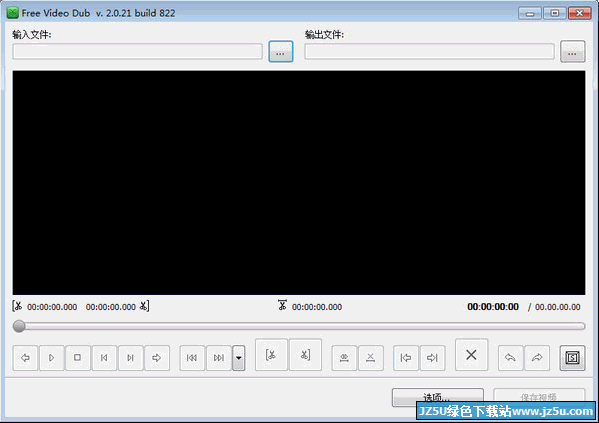
Task: Open the 选项 options button
Action: pyautogui.click(x=437, y=397)
